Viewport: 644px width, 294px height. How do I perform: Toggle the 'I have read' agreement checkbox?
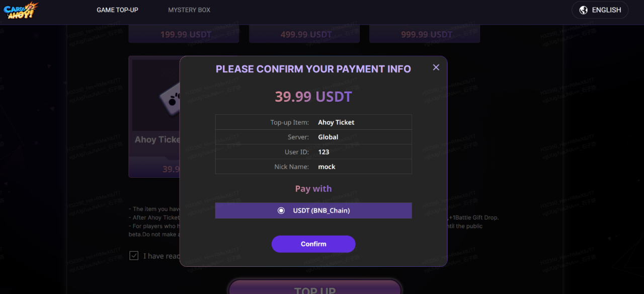pyautogui.click(x=134, y=256)
